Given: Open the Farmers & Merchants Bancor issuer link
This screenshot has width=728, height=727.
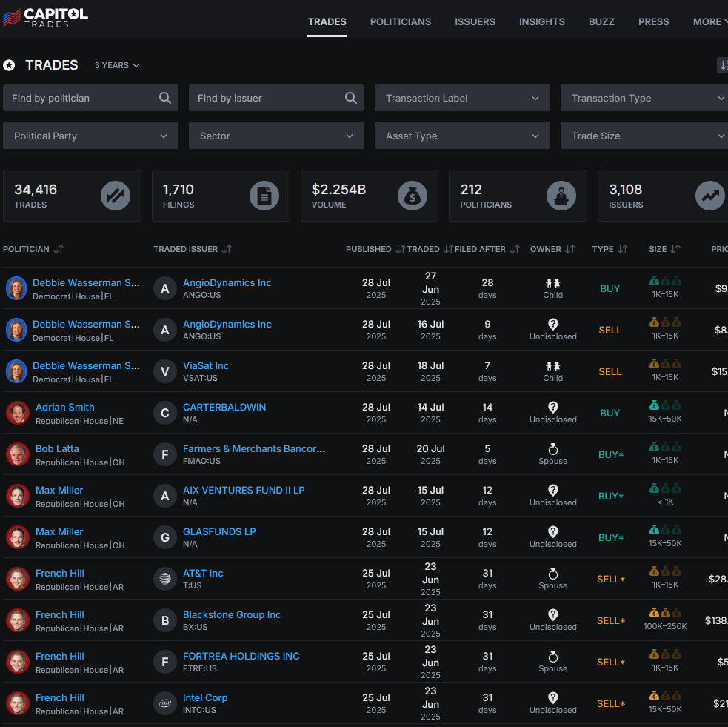Looking at the screenshot, I should 254,449.
